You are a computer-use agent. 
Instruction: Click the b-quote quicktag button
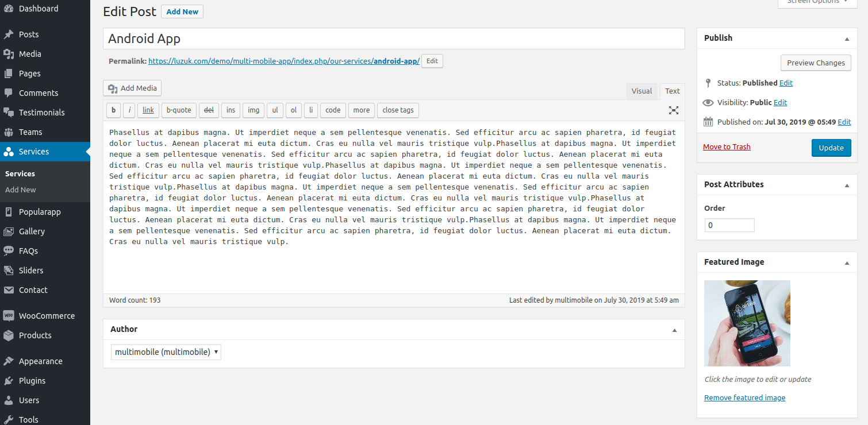179,110
